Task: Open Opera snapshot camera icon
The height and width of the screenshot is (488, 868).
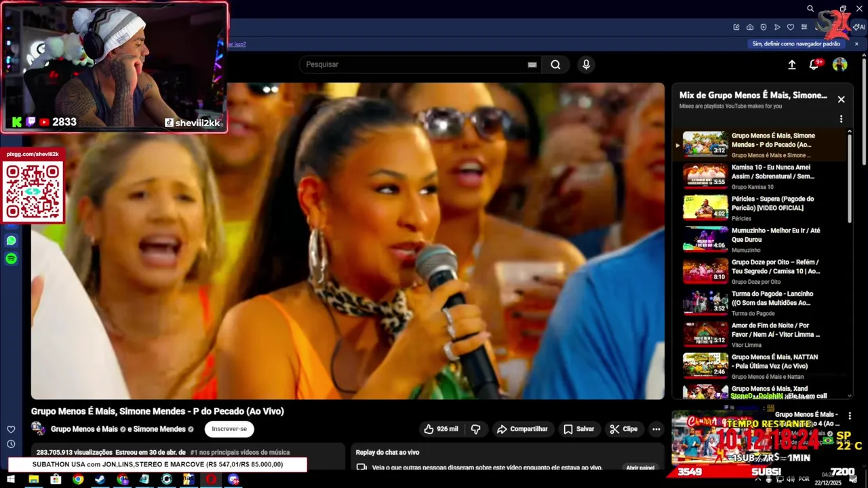Action: [750, 27]
